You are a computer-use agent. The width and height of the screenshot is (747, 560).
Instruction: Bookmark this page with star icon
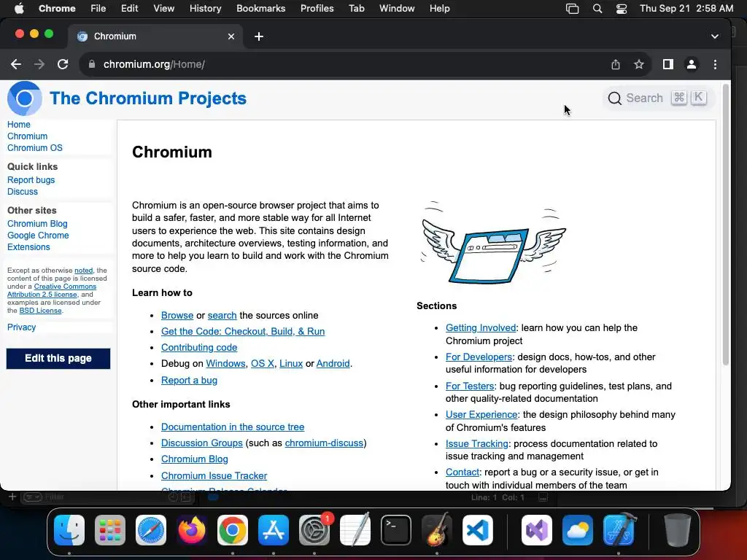pyautogui.click(x=639, y=64)
